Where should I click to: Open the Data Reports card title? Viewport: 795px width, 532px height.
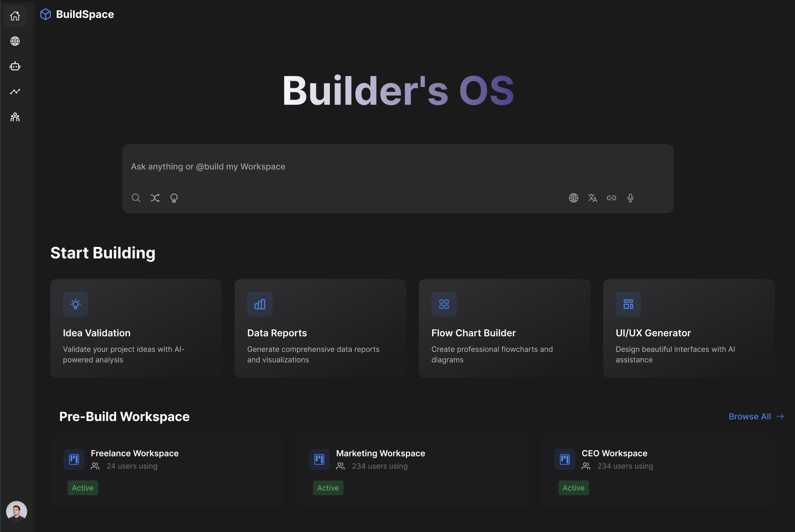pos(277,333)
